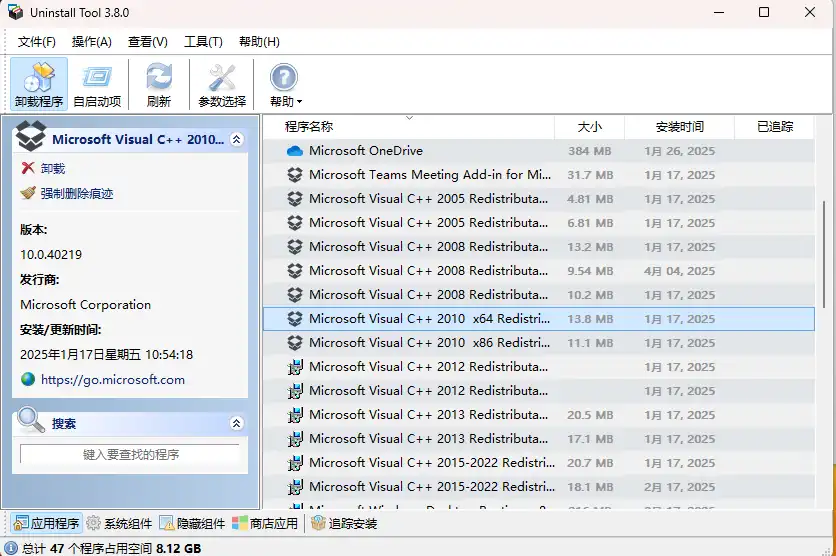Sort list by 大小 column header
836x556 pixels.
(x=590, y=127)
